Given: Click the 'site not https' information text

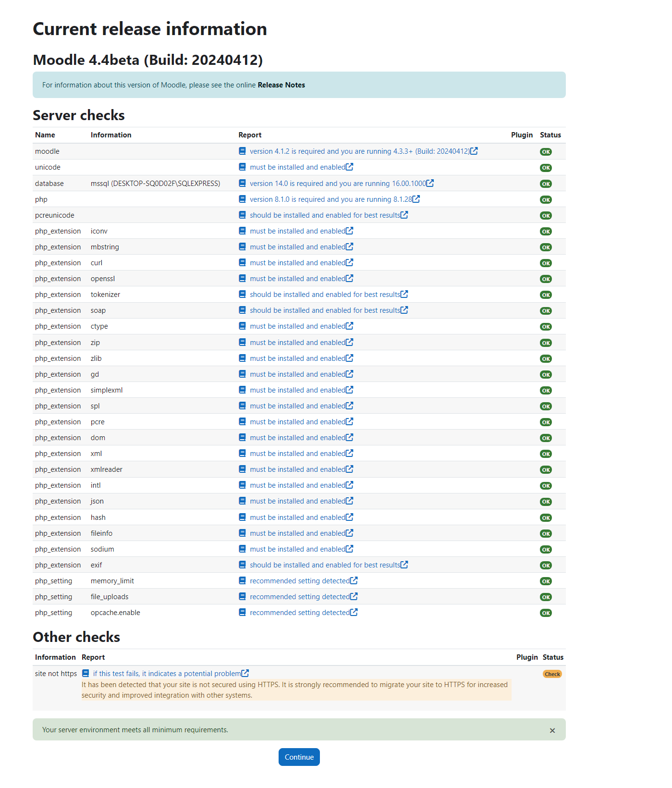Looking at the screenshot, I should point(56,674).
